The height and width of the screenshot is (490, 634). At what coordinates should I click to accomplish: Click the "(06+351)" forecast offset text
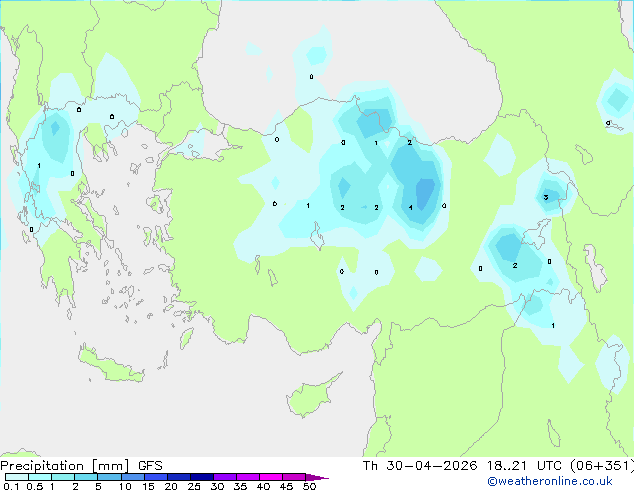[602, 466]
